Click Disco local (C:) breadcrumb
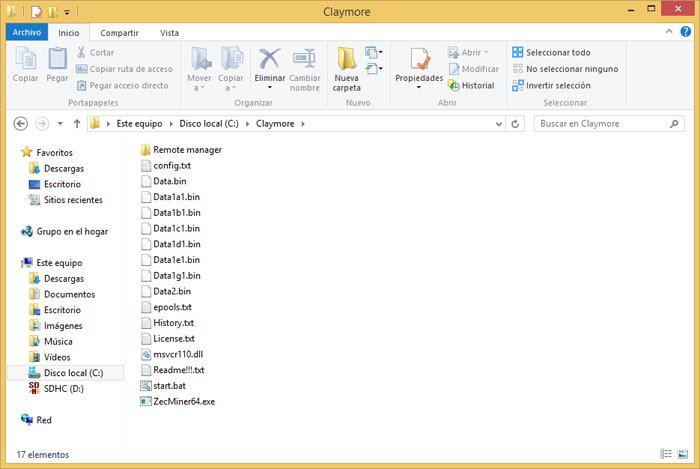This screenshot has width=700, height=469. click(209, 124)
